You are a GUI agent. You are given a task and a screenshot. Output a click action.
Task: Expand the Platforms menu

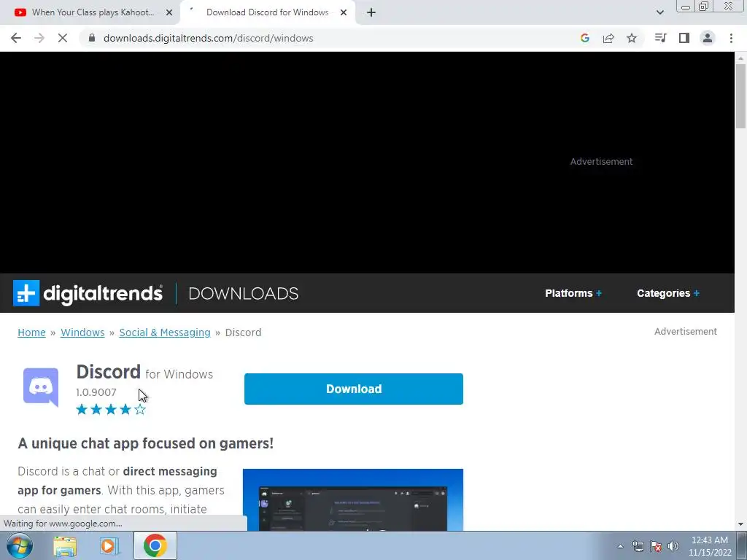click(573, 293)
